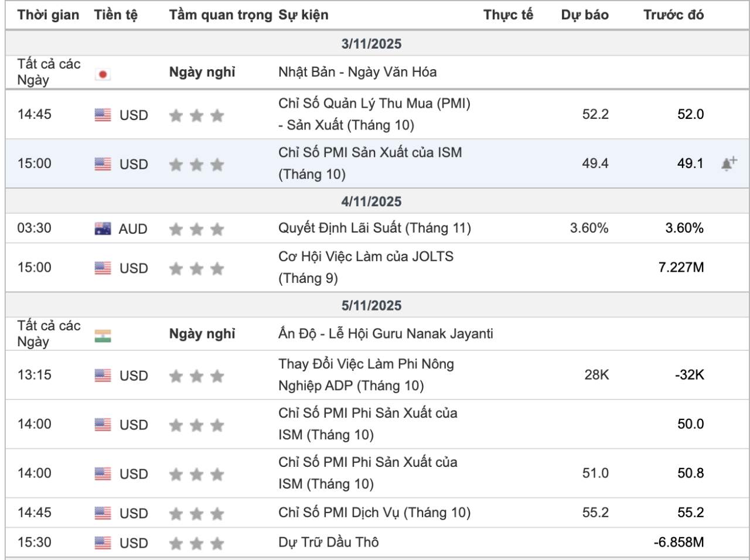Viewport: 750px width, 560px height.
Task: Click the importance stars on the JOLTS row
Action: click(196, 268)
